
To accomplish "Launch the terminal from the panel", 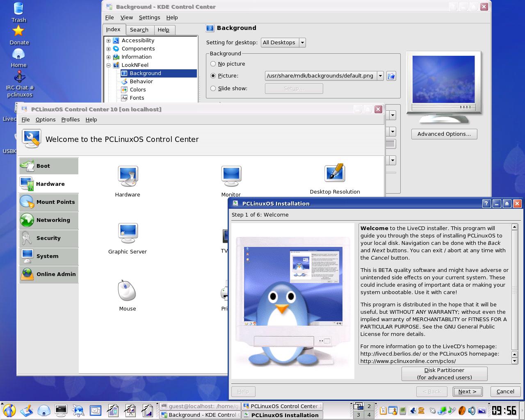I will pyautogui.click(x=61, y=410).
